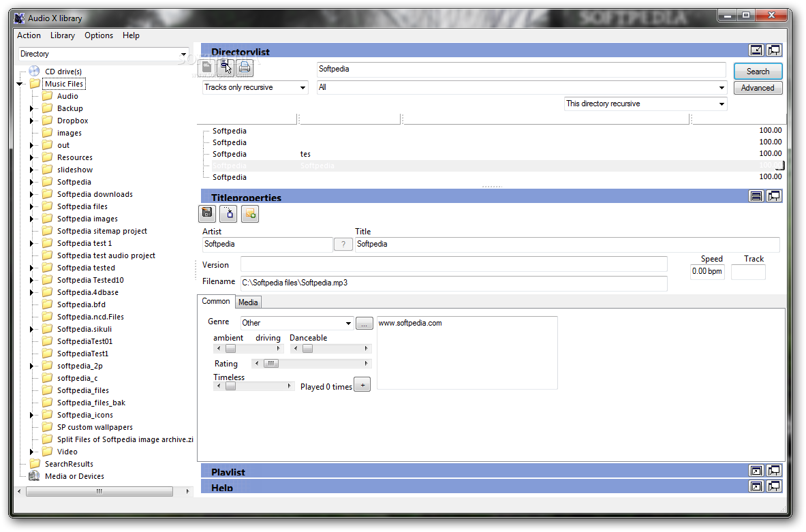806x532 pixels.
Task: Click the add image icon under Titleproperties
Action: tap(250, 213)
